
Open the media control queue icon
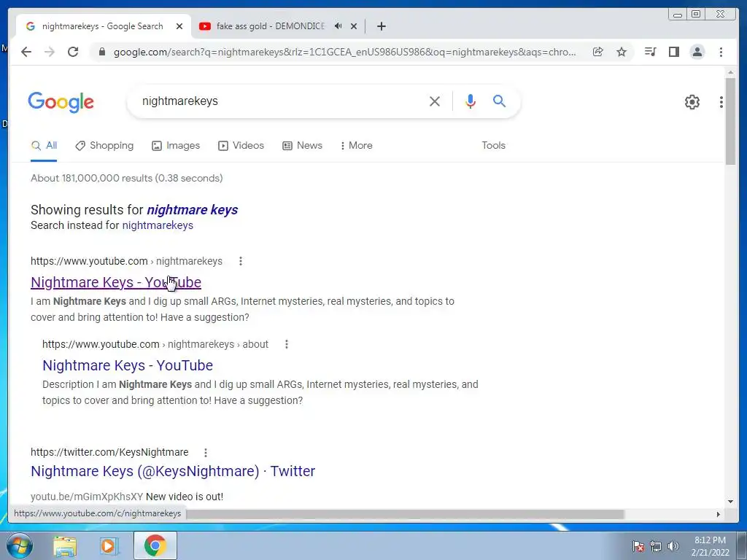click(x=650, y=52)
